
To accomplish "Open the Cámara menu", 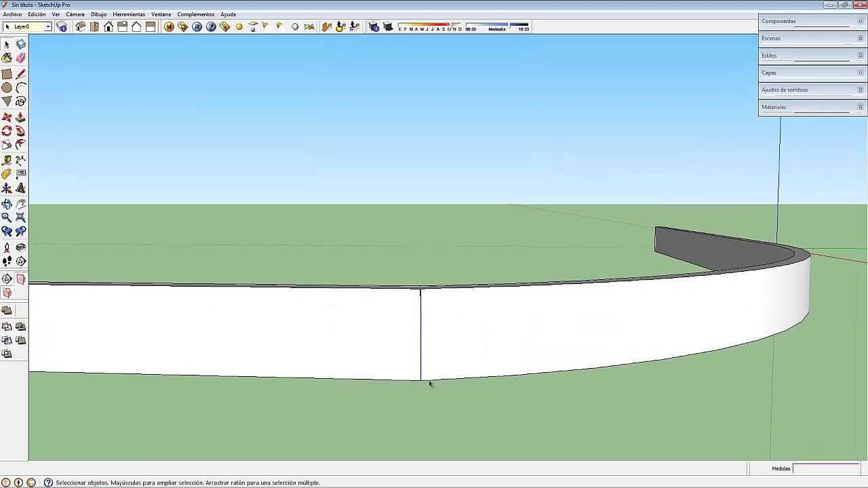I will click(x=75, y=14).
